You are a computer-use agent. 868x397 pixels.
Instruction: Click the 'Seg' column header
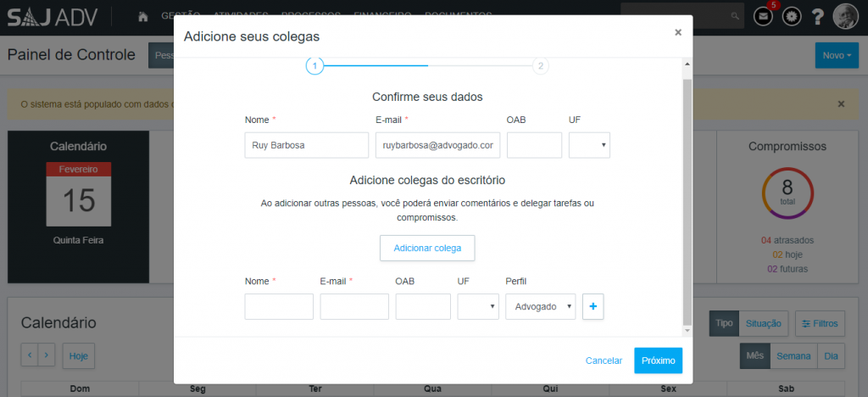click(x=198, y=389)
